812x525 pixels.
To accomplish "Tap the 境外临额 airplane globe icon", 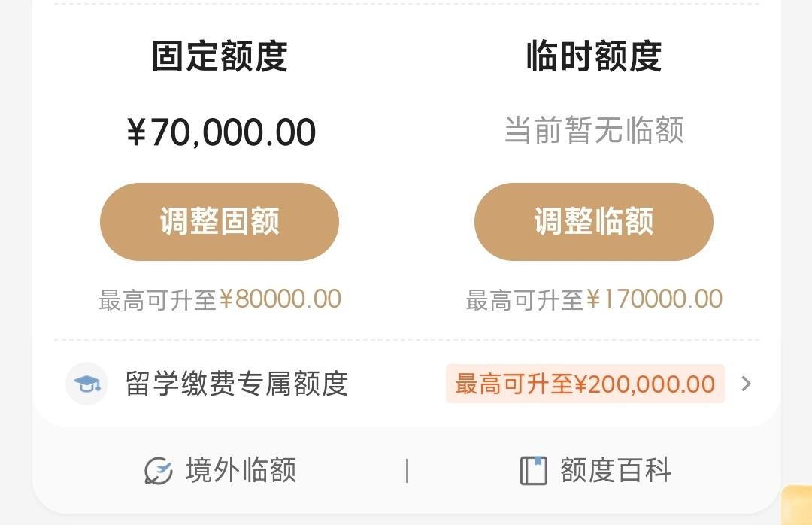I will tap(159, 471).
